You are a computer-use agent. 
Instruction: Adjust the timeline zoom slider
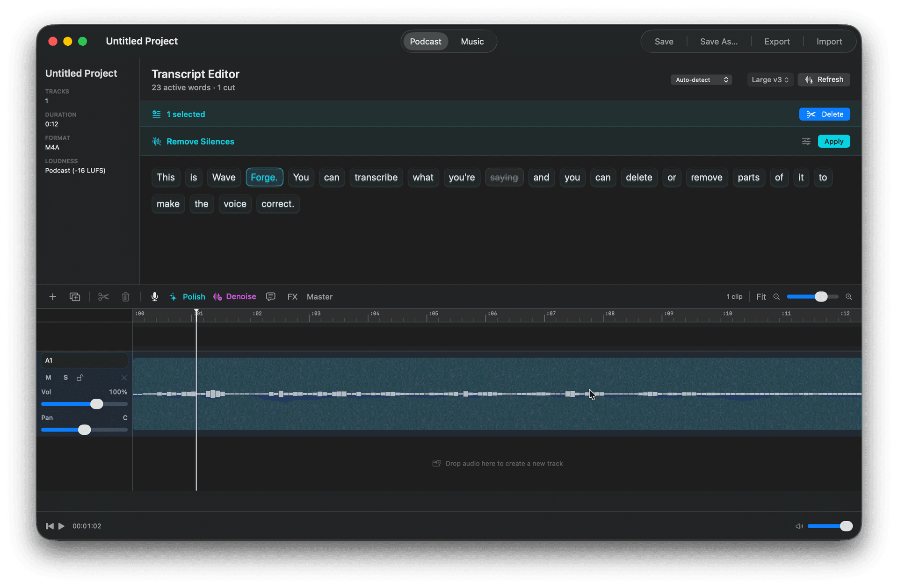[x=812, y=297]
